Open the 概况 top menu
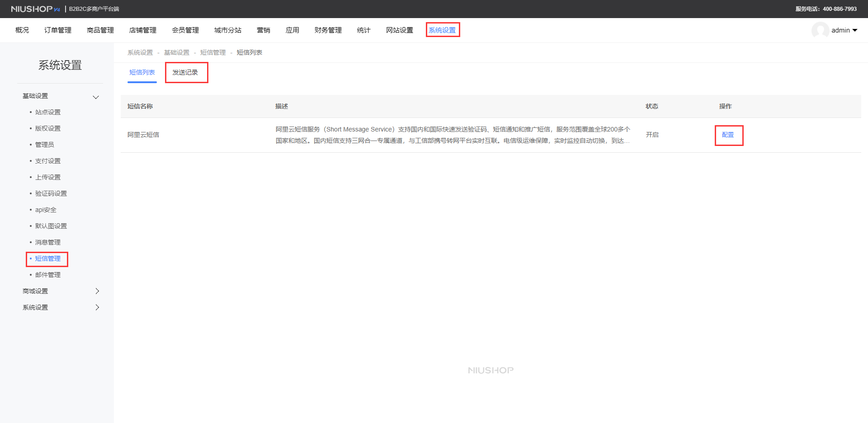Screen dimensions: 868x423 tap(22, 30)
